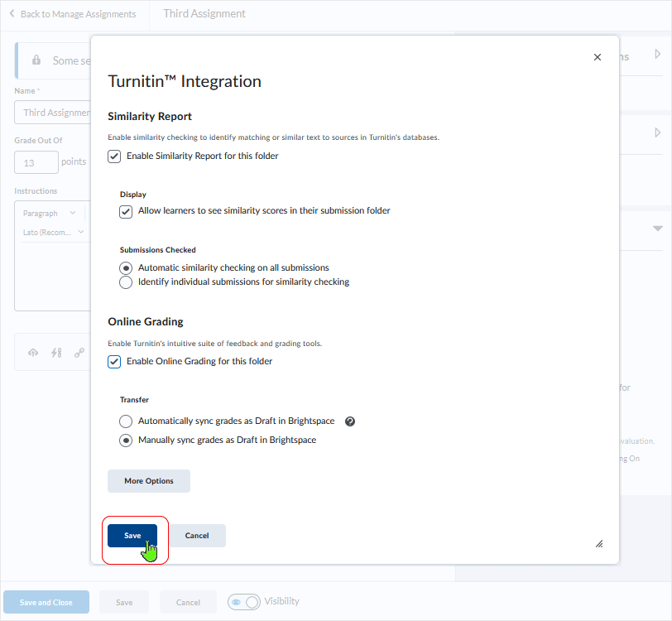The image size is (672, 621).
Task: Click the Transfer label
Action: click(x=134, y=400)
